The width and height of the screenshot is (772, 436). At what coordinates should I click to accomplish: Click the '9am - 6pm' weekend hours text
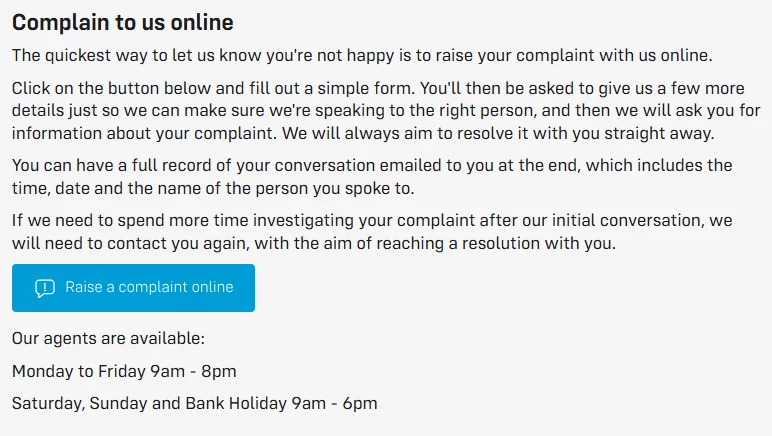[334, 404]
